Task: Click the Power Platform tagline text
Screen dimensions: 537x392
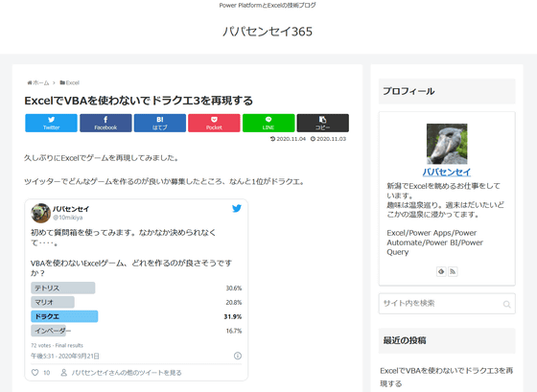Action: (x=268, y=5)
